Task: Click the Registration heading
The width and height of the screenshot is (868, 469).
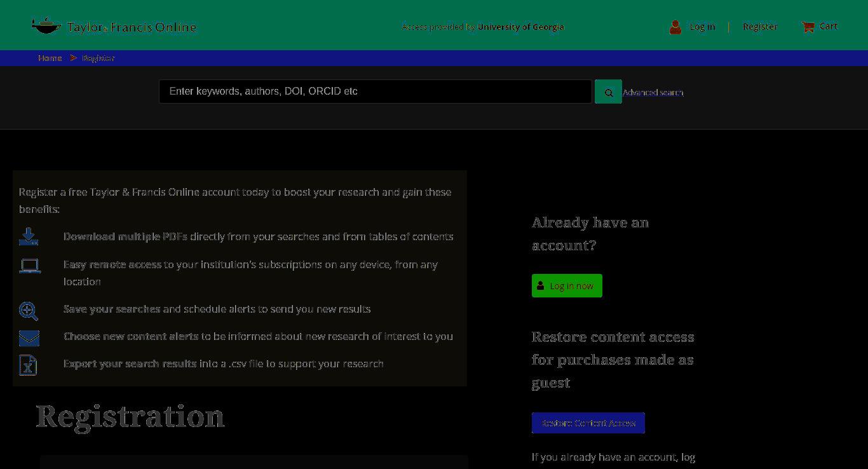Action: pos(130,417)
